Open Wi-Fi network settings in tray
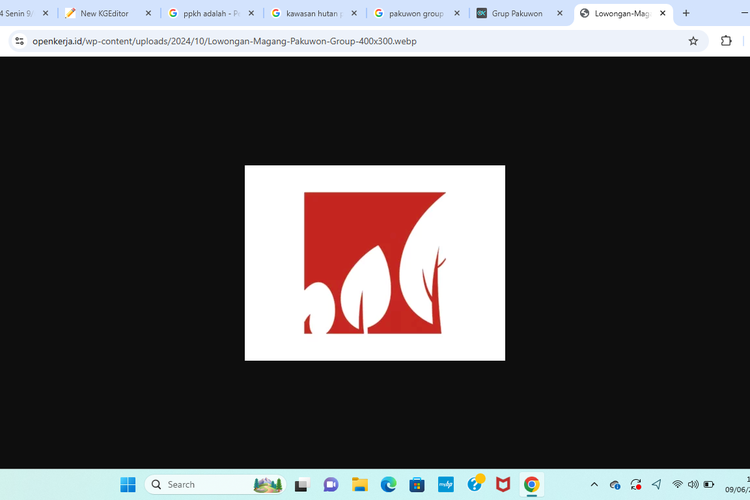The image size is (750, 500). [x=677, y=485]
